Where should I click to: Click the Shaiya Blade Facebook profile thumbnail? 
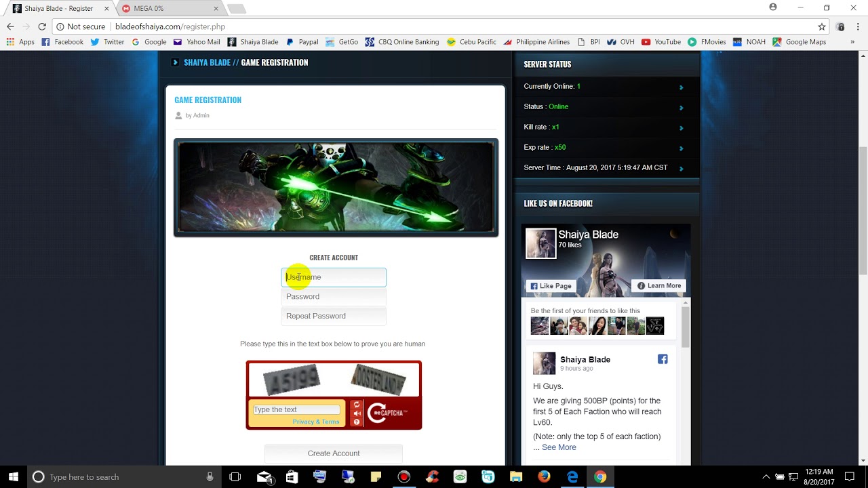click(540, 243)
